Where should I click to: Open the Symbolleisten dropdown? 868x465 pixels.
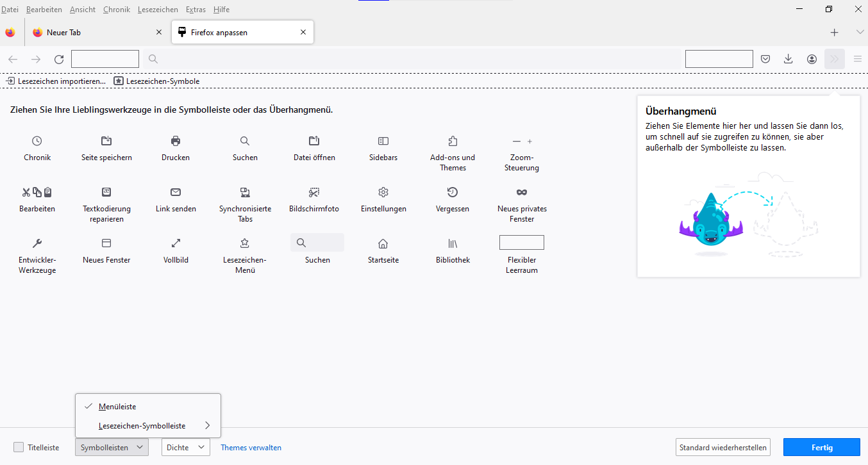pyautogui.click(x=112, y=447)
